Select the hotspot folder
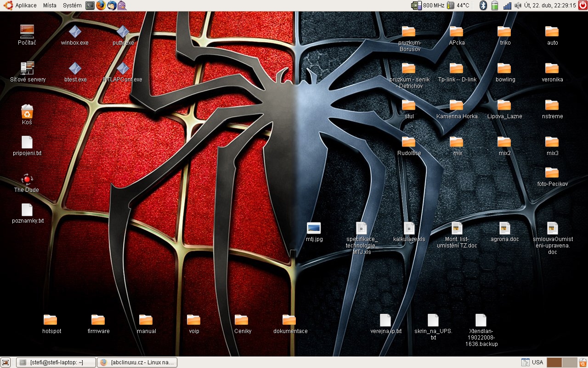 (51, 324)
